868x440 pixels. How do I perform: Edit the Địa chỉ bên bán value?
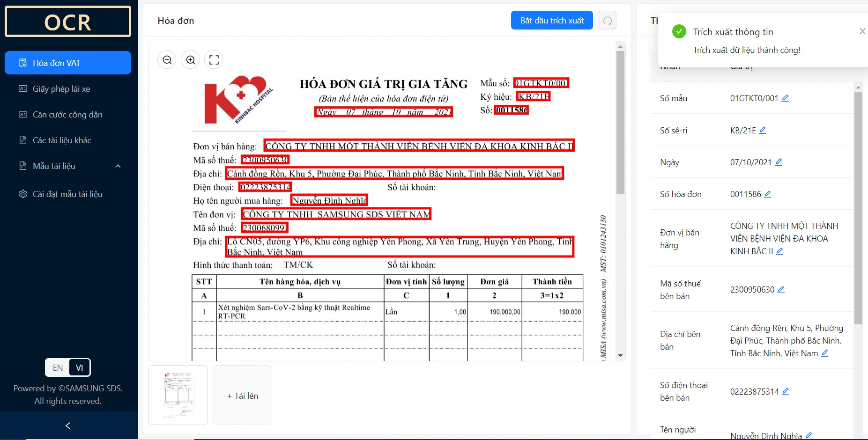(825, 353)
